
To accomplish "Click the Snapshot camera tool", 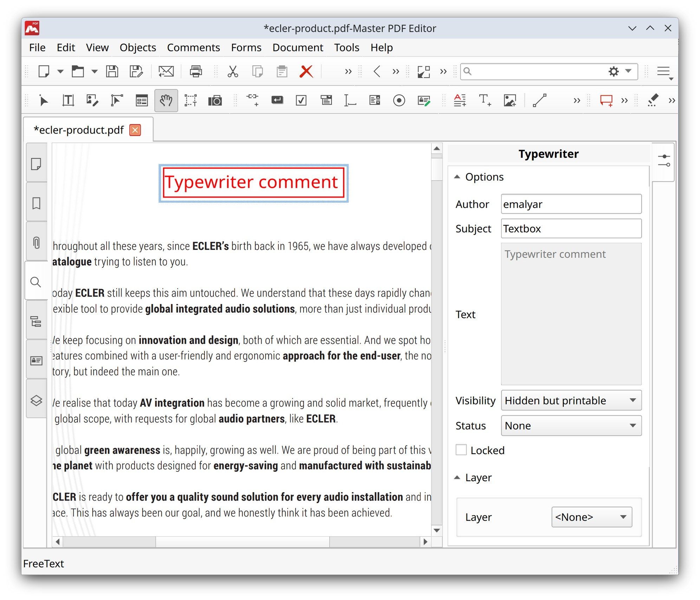I will 215,101.
